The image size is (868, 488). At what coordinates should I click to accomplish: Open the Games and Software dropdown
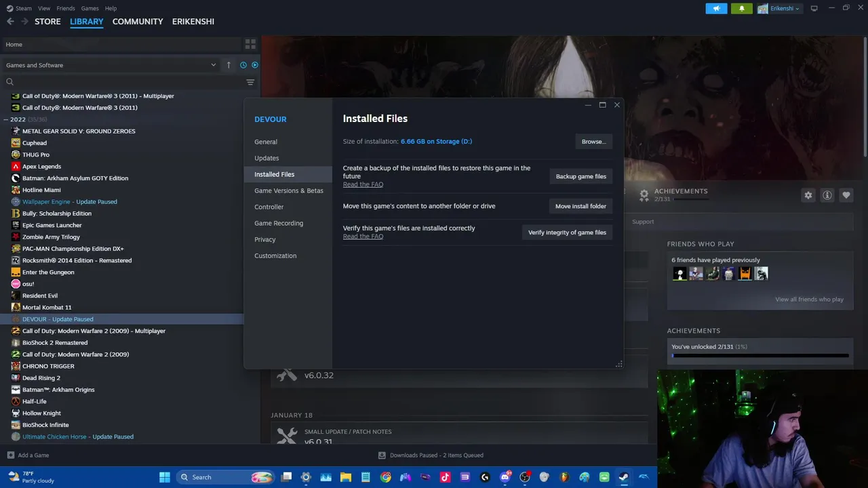click(x=111, y=65)
